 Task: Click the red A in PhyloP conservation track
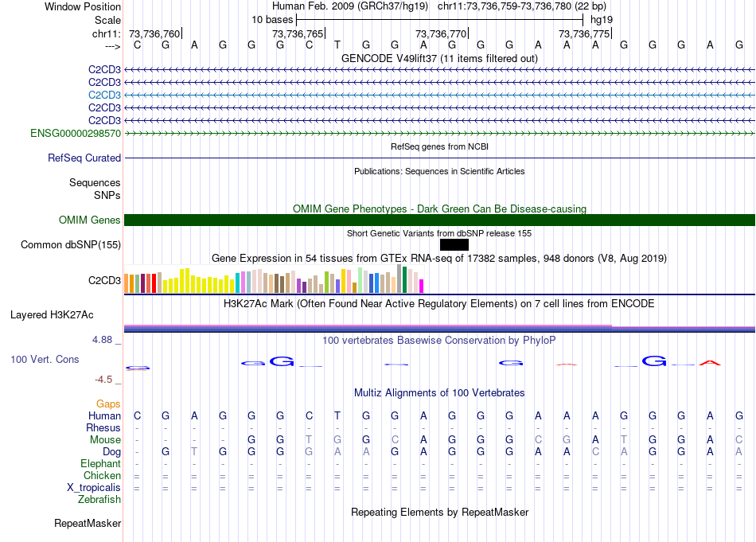click(710, 363)
